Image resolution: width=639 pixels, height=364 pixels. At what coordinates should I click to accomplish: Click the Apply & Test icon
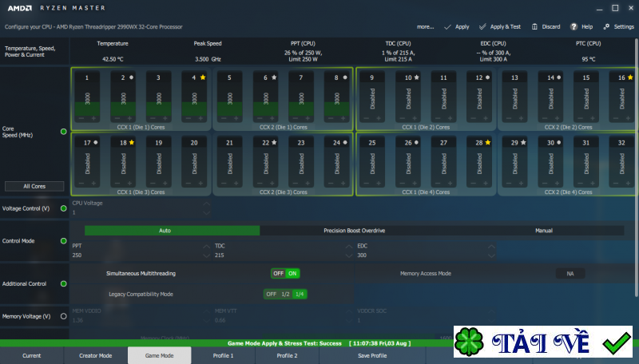[x=482, y=27]
